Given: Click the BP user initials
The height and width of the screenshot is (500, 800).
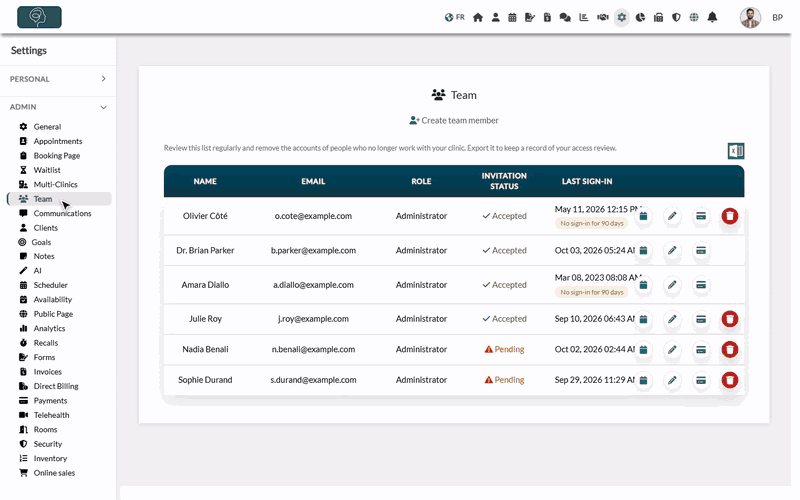Looking at the screenshot, I should (777, 17).
